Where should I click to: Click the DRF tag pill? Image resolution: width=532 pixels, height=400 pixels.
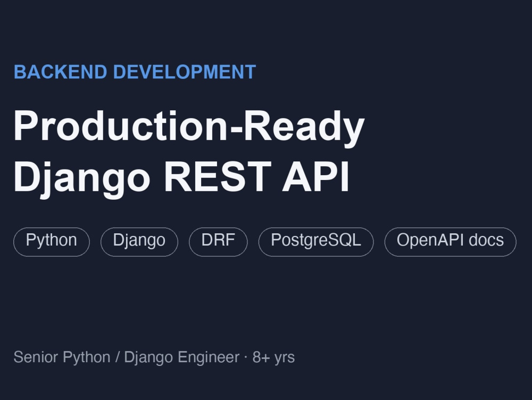click(x=218, y=242)
